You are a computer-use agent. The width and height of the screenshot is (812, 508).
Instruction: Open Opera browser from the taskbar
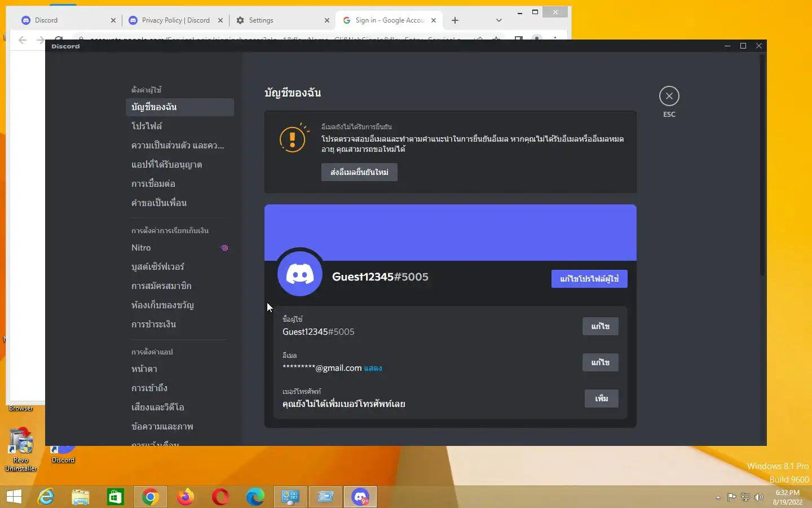click(x=220, y=497)
